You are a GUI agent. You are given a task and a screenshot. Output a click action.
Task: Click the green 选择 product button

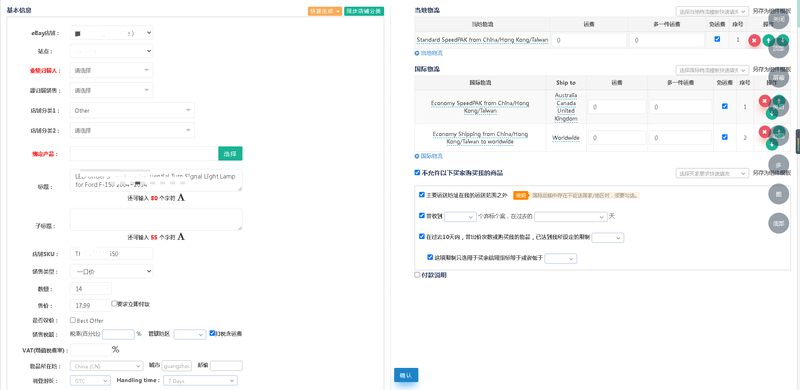coord(230,154)
